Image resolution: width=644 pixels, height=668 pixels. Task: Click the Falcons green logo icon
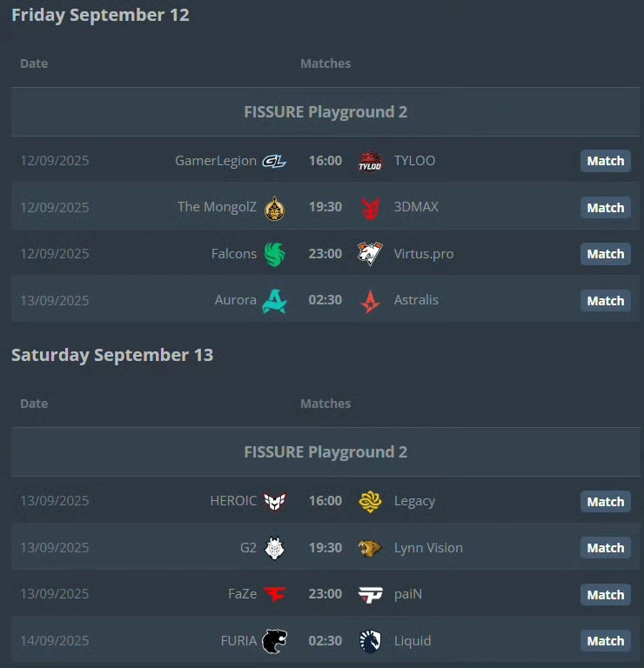[274, 254]
